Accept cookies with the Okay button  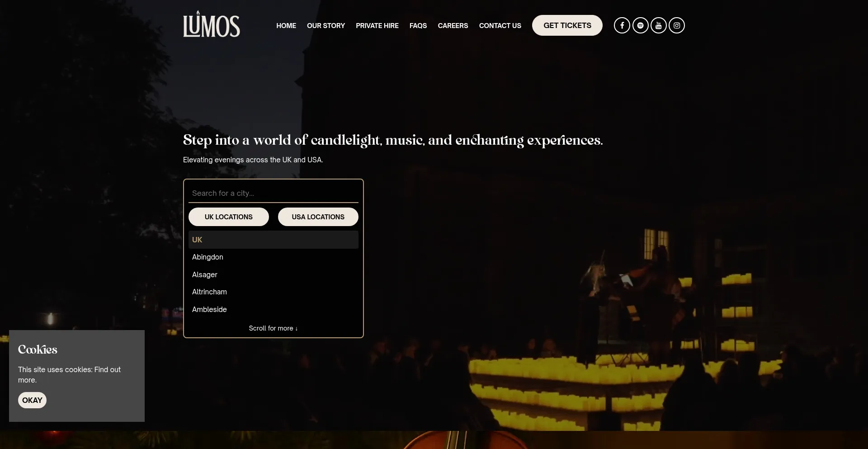32,400
